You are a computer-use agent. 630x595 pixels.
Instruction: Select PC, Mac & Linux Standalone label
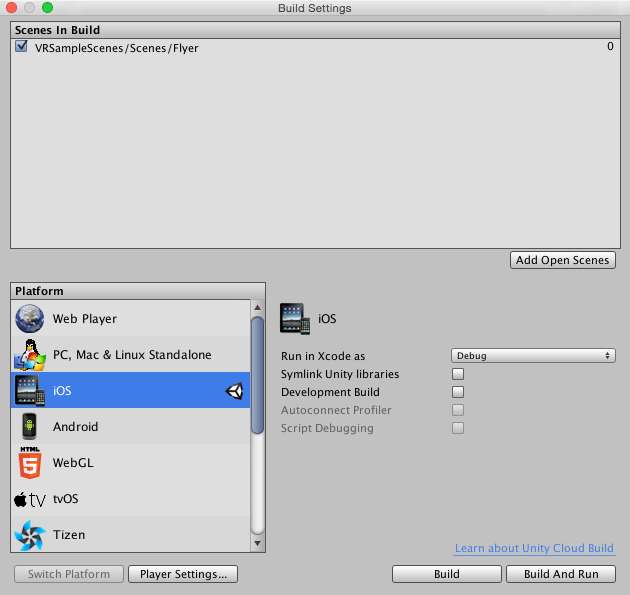(132, 355)
